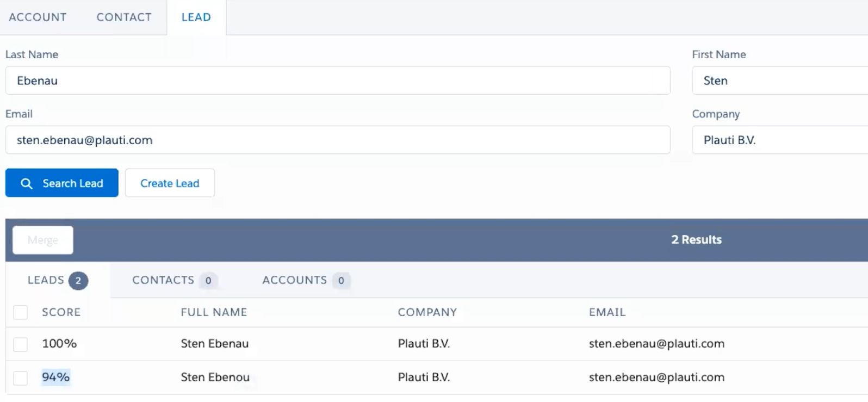
Task: Click the Accounts count badge showing 0
Action: (341, 281)
